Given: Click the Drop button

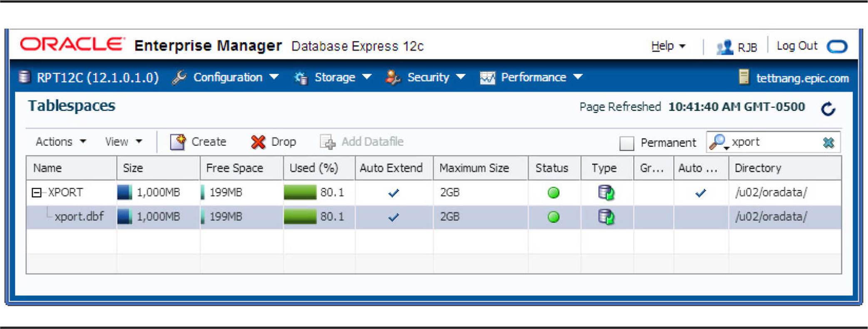Looking at the screenshot, I should click(x=274, y=142).
